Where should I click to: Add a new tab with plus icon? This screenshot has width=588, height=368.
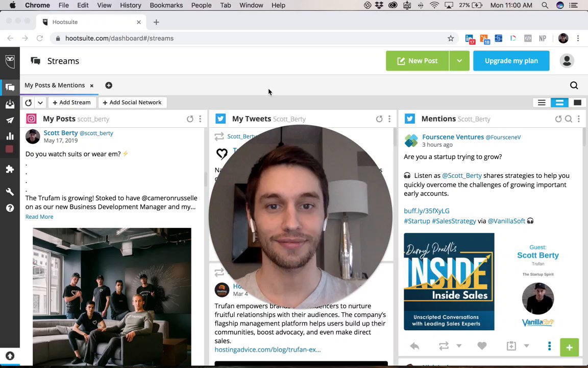(109, 85)
